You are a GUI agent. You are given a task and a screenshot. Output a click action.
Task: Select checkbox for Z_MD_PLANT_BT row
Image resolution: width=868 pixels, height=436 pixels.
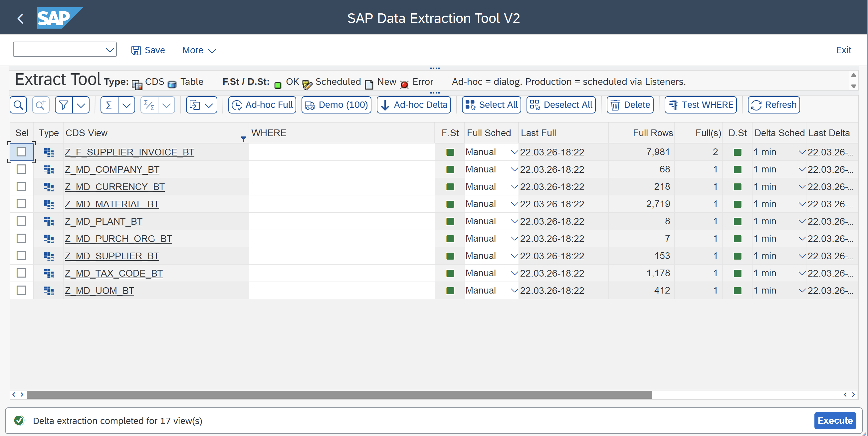(21, 221)
